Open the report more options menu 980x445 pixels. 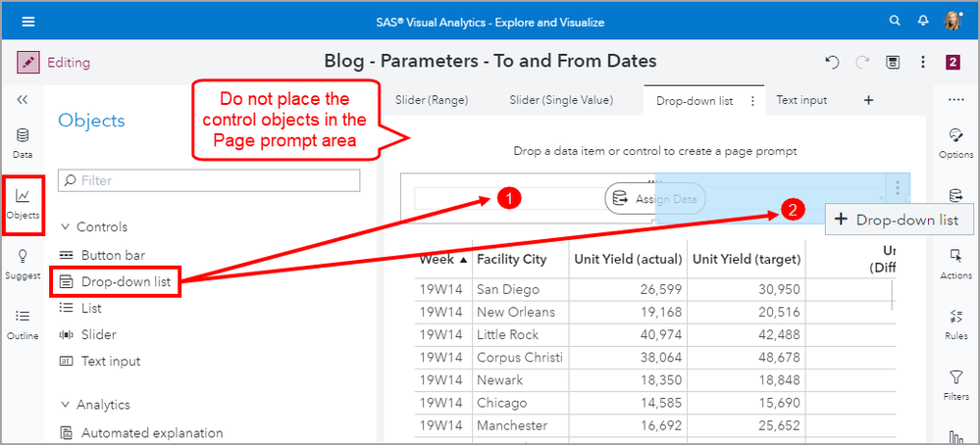point(922,62)
